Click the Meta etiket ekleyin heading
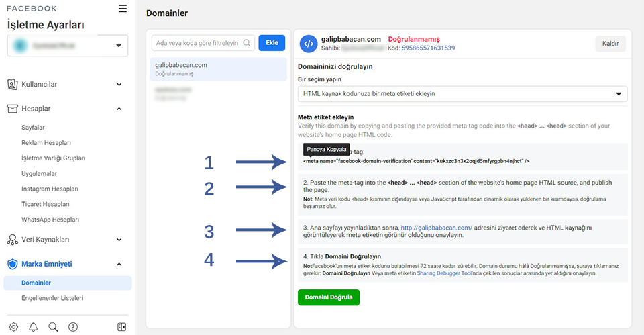Screen dimensions: 644x335 [326, 117]
